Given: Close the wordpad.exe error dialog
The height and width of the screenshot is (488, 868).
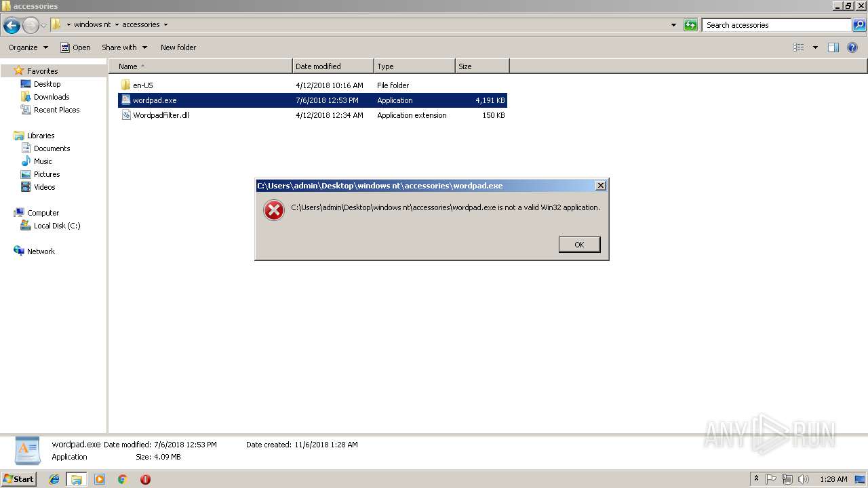Looking at the screenshot, I should click(600, 186).
